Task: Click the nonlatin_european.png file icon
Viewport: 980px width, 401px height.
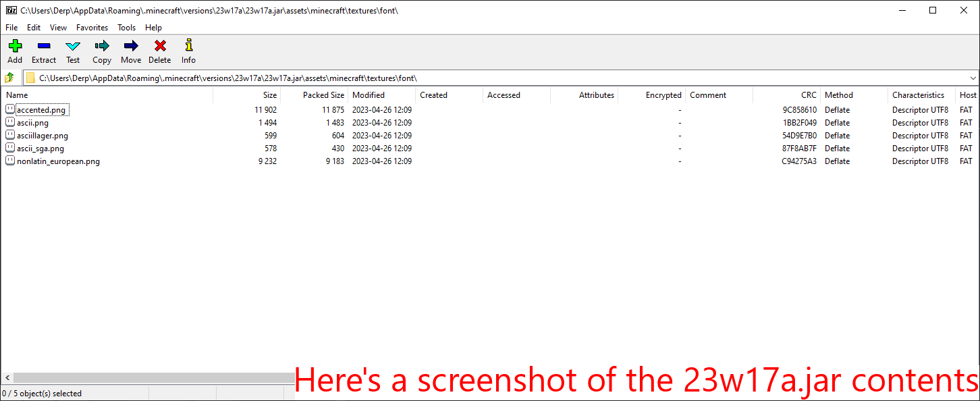Action: click(x=10, y=161)
